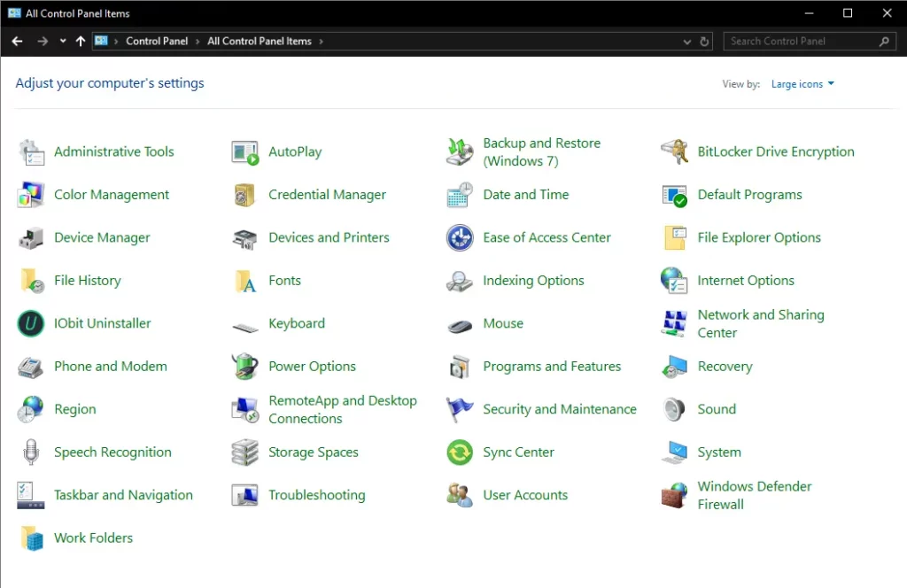Open the Mouse icon

[x=460, y=326]
